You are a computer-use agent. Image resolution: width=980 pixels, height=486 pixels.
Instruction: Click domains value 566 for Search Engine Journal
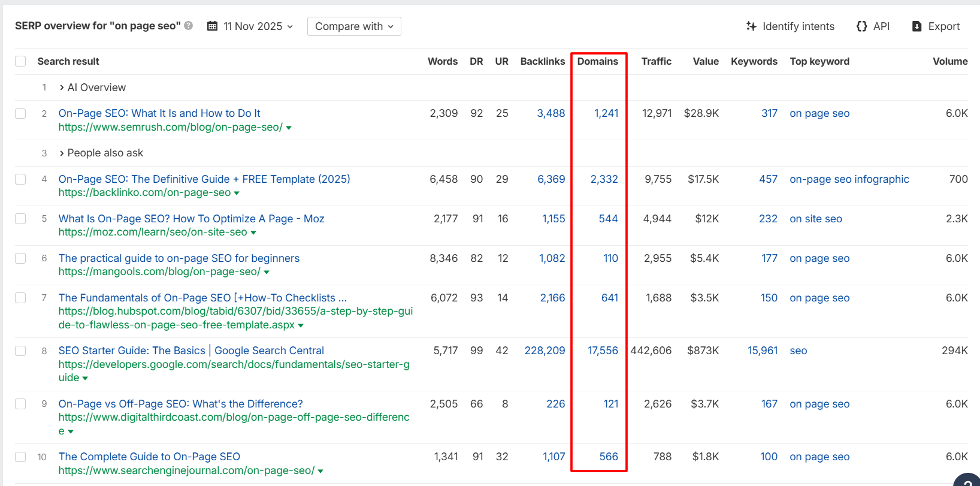609,457
